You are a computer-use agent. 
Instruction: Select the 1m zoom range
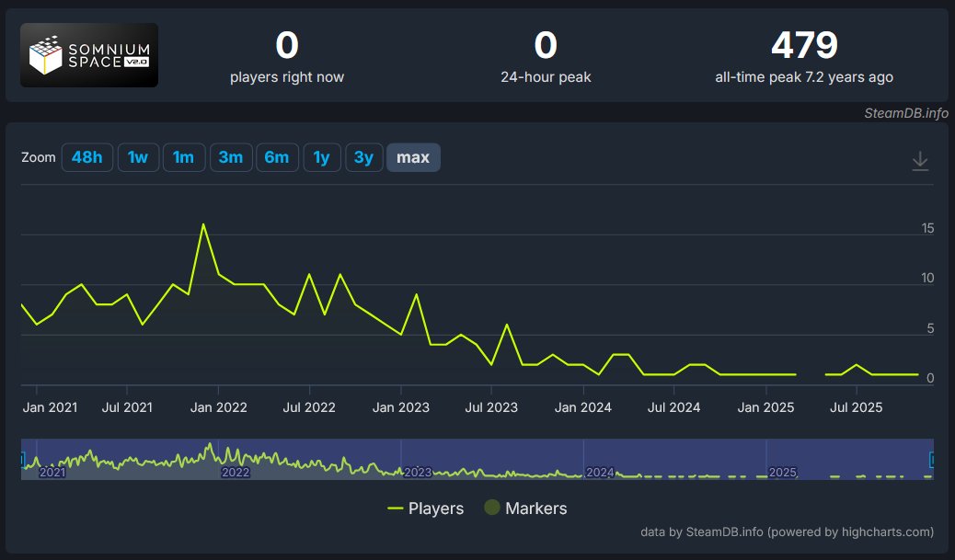click(x=184, y=157)
